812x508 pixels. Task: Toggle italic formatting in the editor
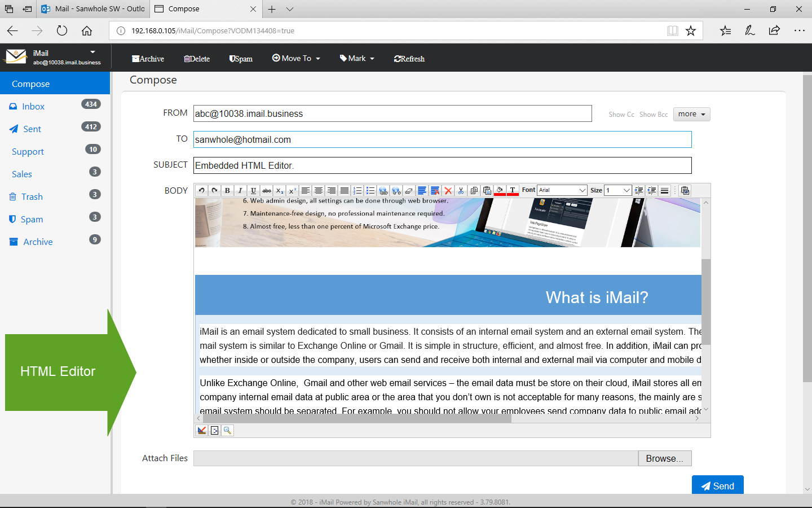pos(240,190)
